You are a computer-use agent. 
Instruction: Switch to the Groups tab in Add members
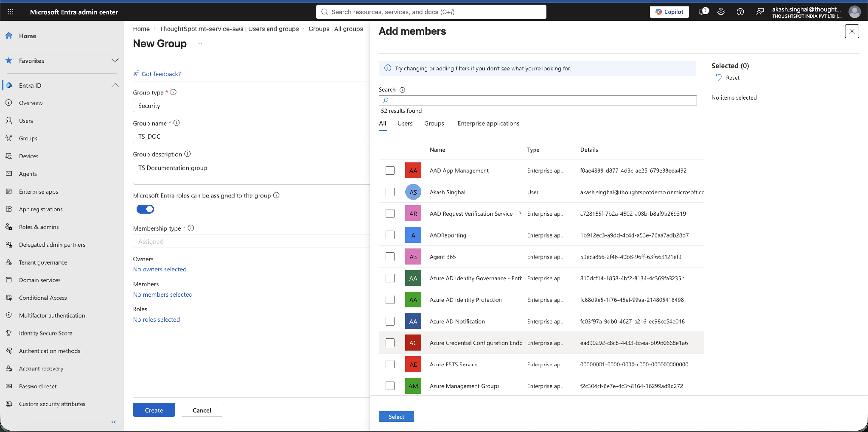(434, 123)
